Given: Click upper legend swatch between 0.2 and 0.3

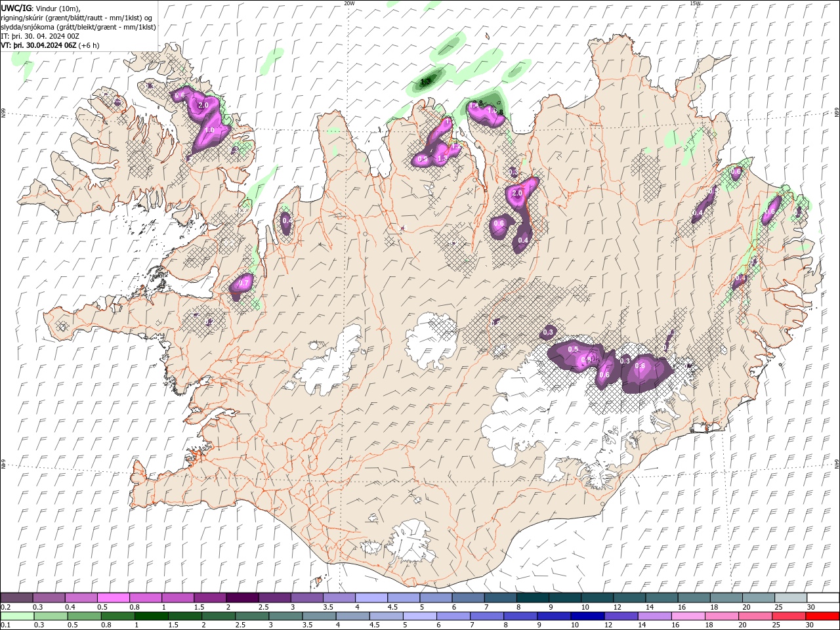Looking at the screenshot, I should point(17,598).
